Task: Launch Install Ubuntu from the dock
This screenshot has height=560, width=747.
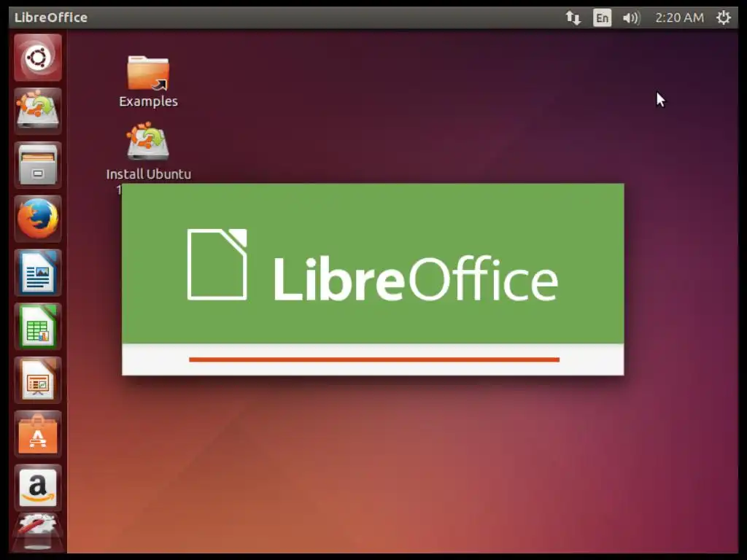Action: 38,112
